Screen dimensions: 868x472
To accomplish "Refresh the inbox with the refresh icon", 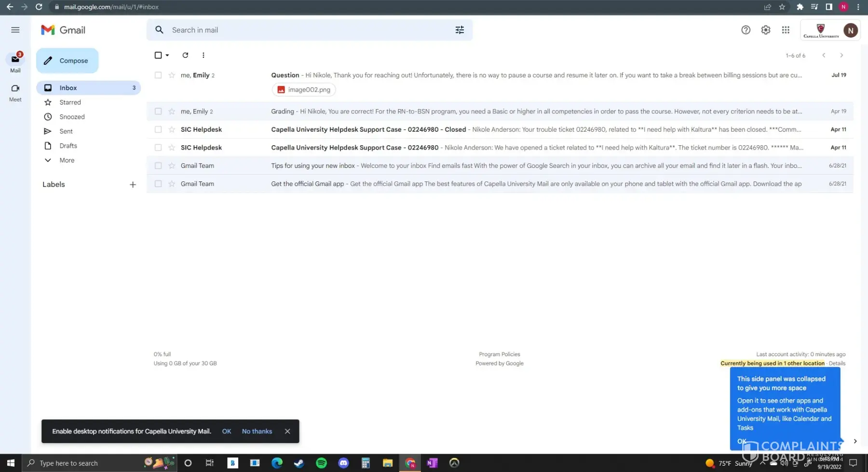I will [185, 55].
